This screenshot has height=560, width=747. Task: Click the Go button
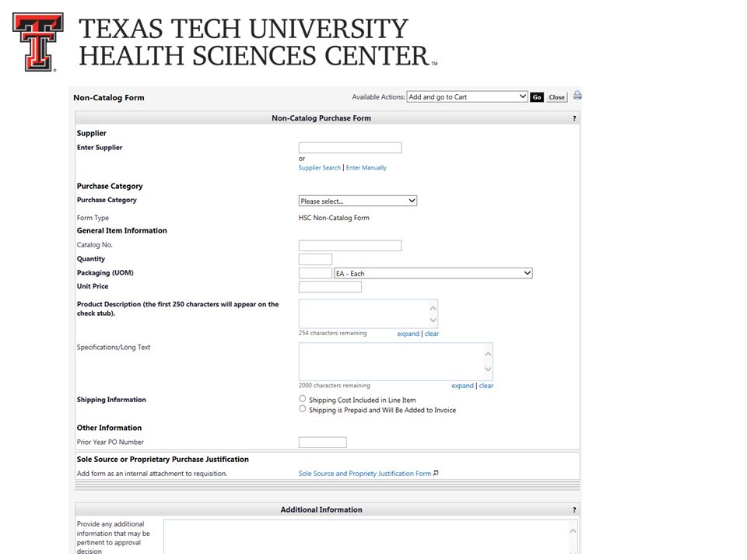(537, 97)
